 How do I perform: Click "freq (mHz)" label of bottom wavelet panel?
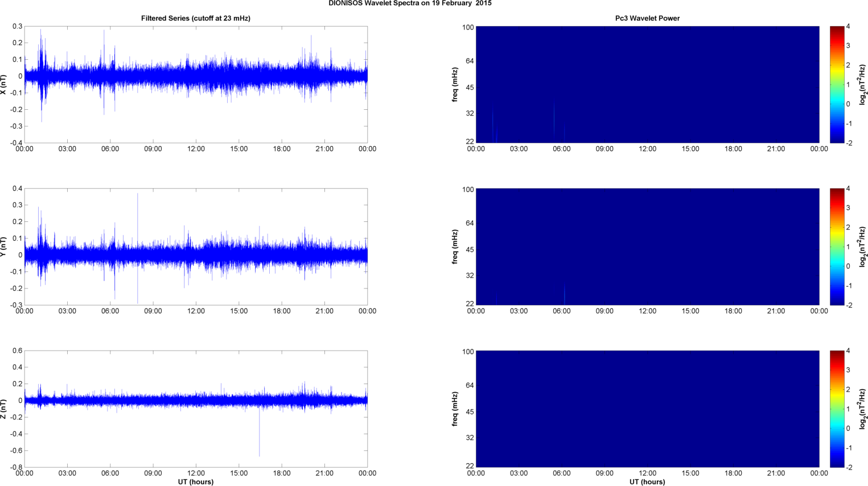click(x=455, y=409)
